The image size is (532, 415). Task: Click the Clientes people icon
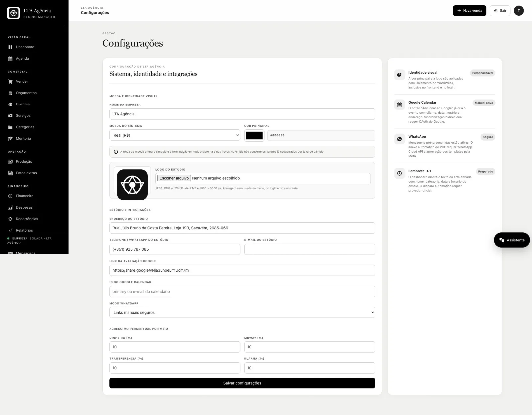pyautogui.click(x=10, y=104)
